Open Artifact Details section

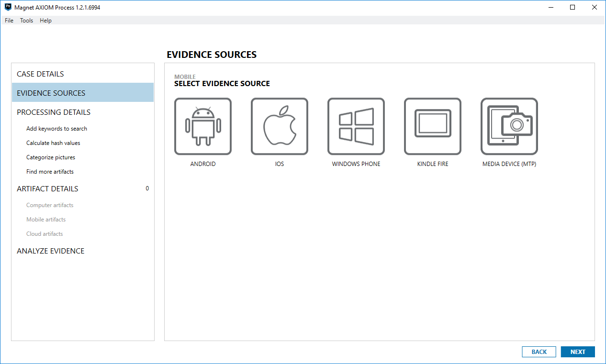click(x=47, y=189)
